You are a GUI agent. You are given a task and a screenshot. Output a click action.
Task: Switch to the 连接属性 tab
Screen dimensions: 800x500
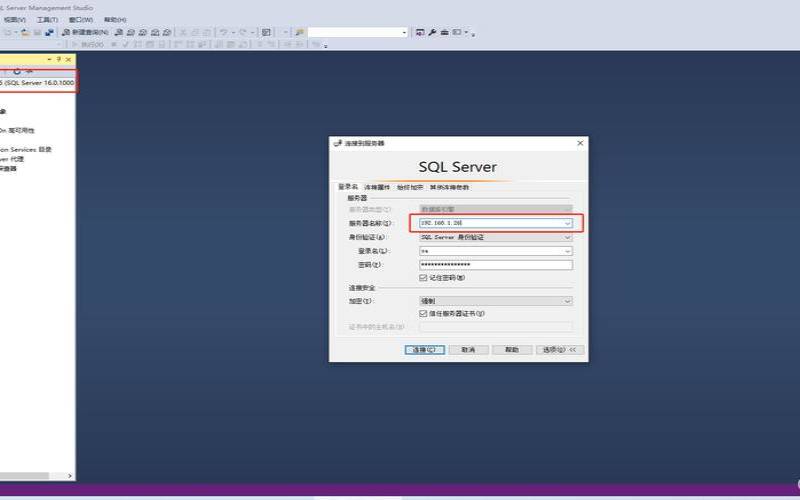click(377, 187)
